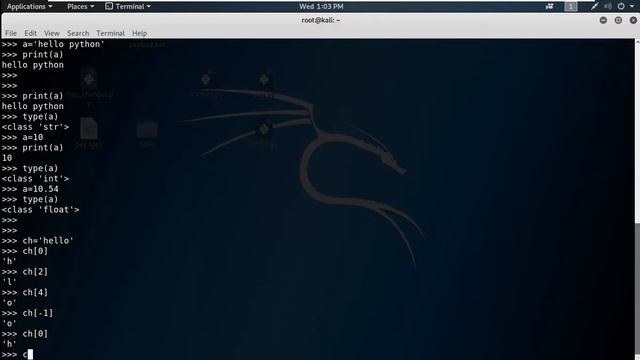Click the line a='hello python'

pos(53,44)
